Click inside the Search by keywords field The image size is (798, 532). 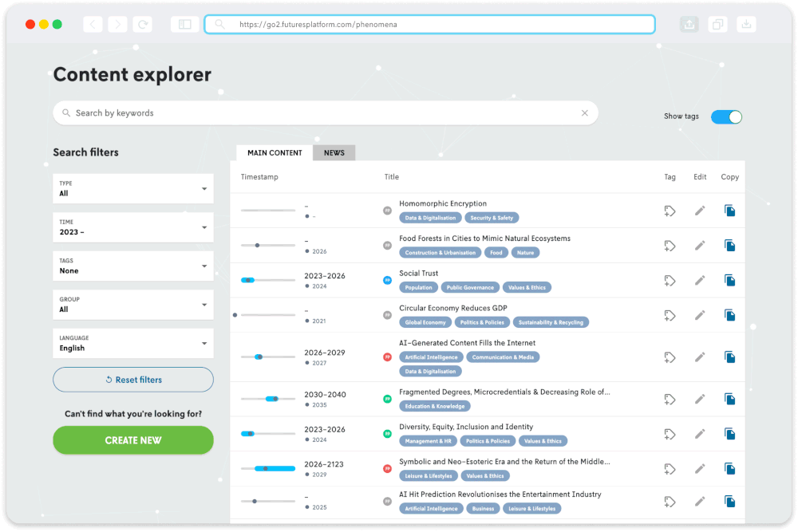[x=239, y=113]
